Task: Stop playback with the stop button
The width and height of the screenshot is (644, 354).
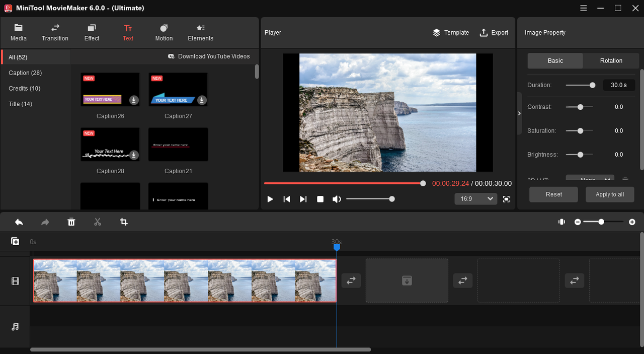Action: pos(320,199)
